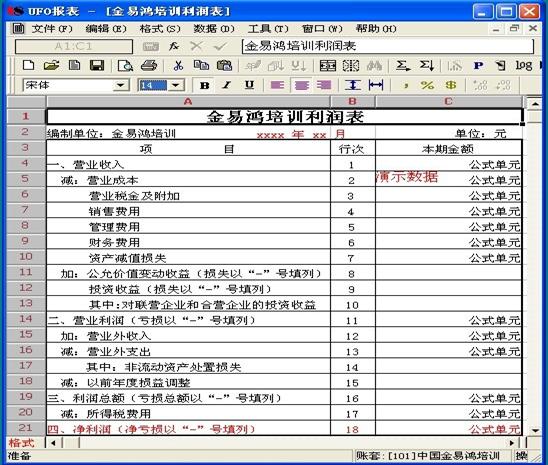Image resolution: width=548 pixels, height=465 pixels.
Task: Click the Print preview icon
Action: (x=125, y=65)
